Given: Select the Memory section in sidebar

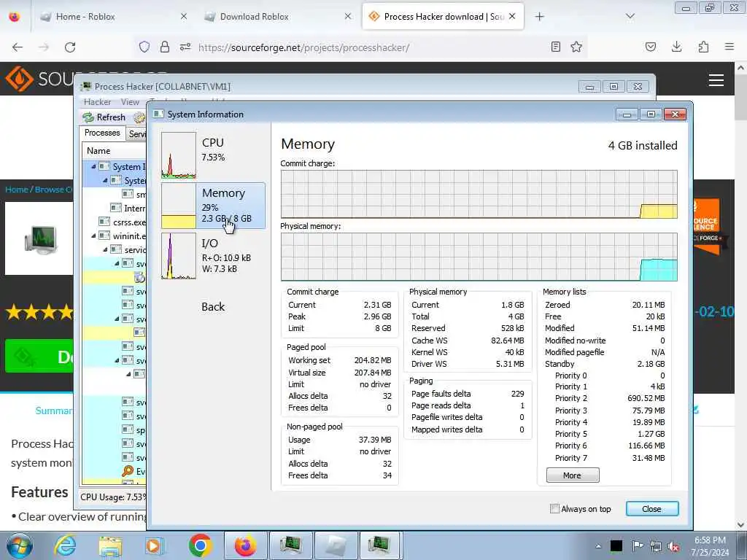Looking at the screenshot, I should tap(213, 206).
